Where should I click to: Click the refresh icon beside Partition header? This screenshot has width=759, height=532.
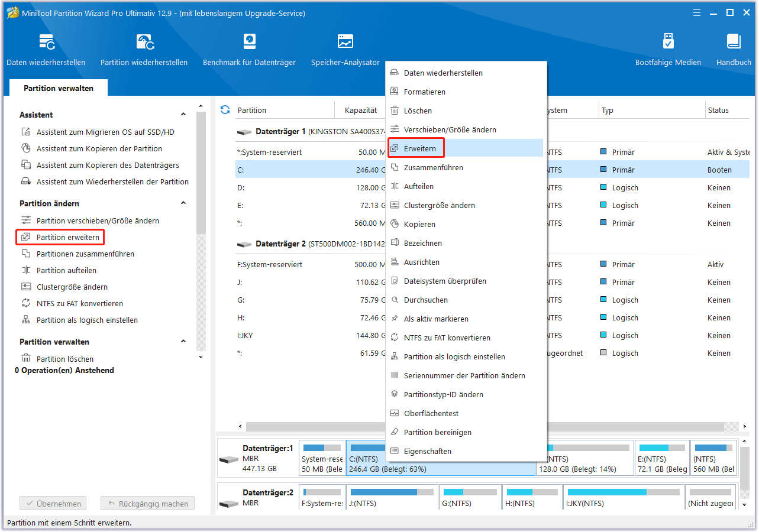point(225,109)
